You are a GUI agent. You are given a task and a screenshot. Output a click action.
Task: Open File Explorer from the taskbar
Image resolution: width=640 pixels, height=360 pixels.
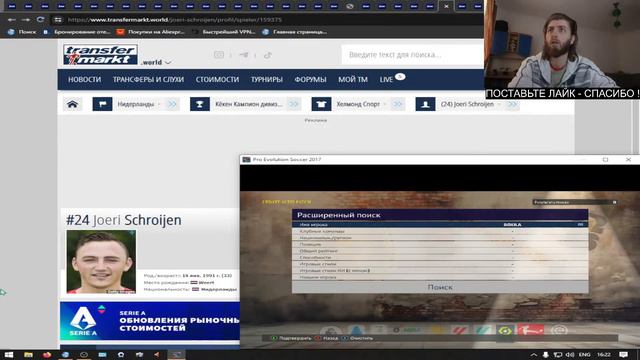pos(28,354)
